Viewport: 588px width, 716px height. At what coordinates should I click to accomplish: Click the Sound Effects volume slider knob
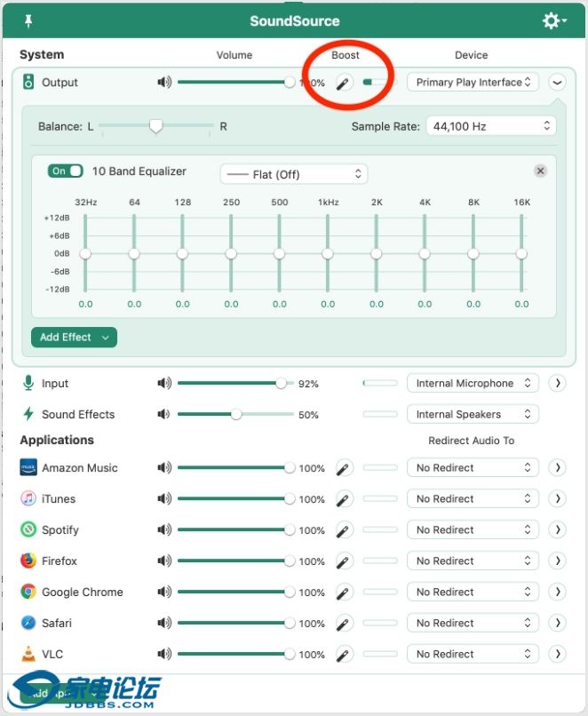236,414
